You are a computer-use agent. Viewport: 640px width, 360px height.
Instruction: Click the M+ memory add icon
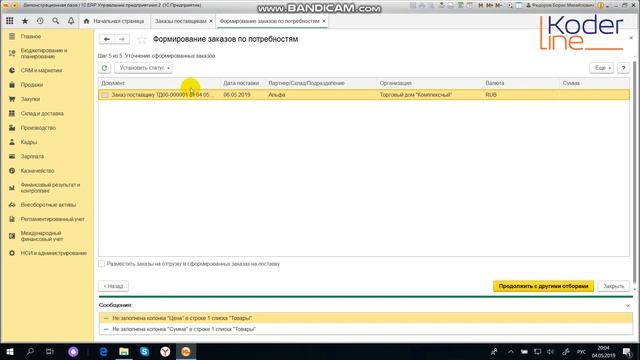[x=489, y=5]
